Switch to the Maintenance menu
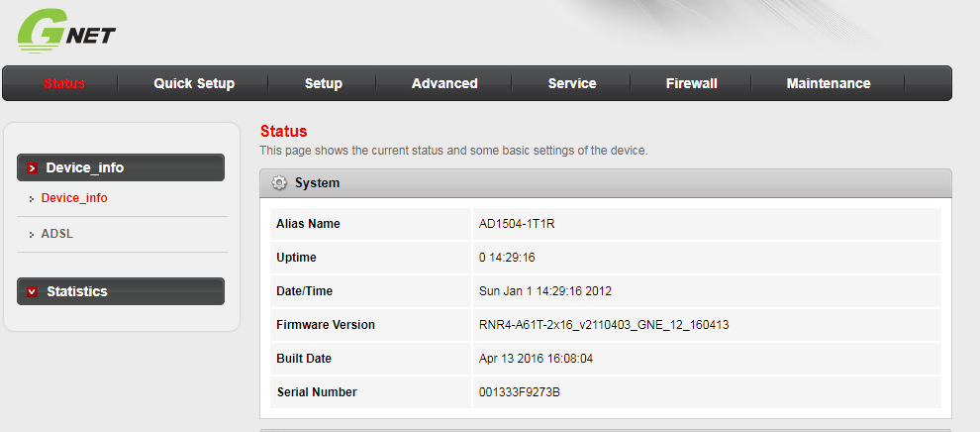 829,84
